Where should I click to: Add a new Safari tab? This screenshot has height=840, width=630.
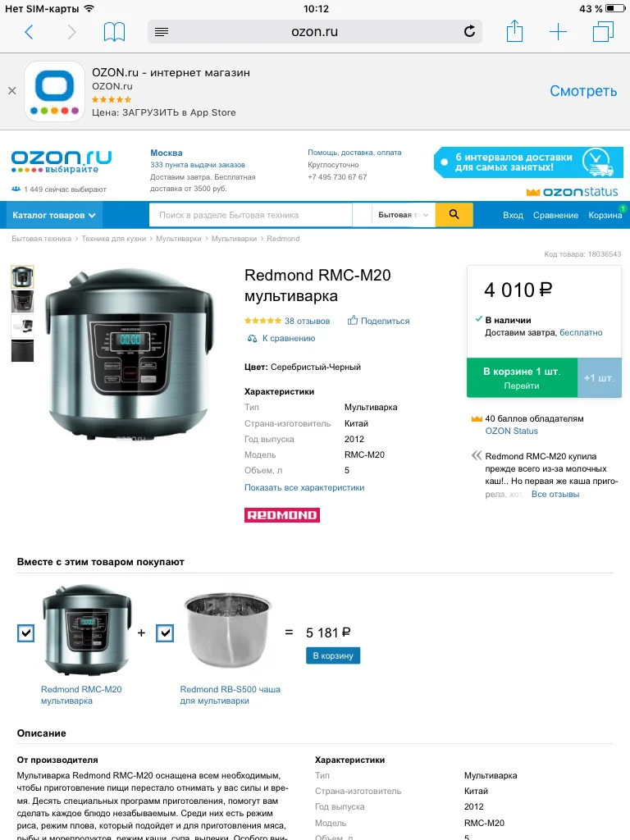pos(558,32)
